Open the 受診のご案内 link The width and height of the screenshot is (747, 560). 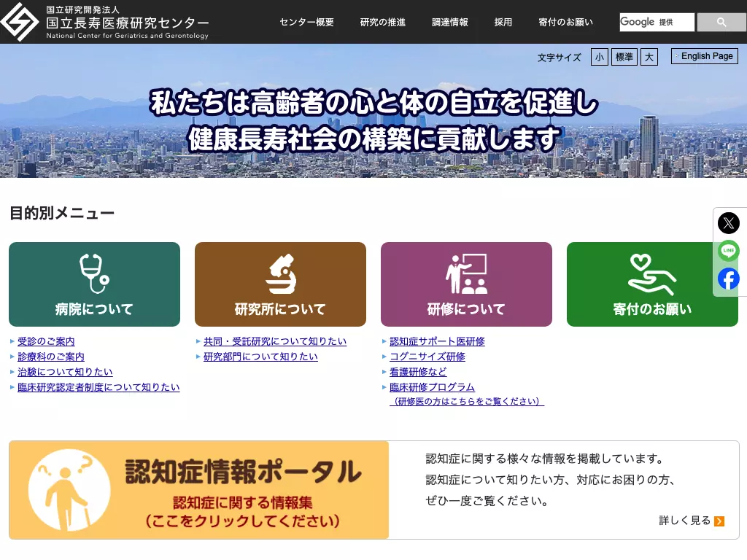coord(46,341)
